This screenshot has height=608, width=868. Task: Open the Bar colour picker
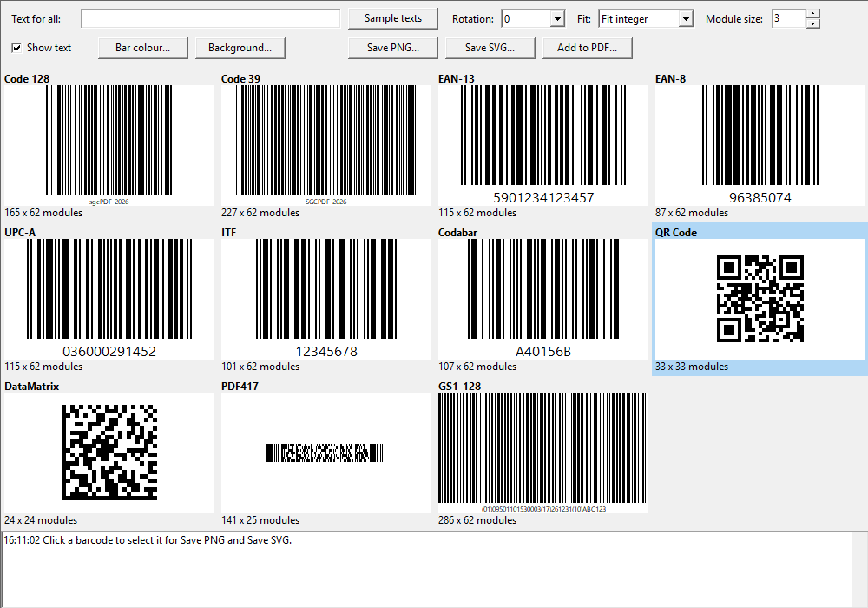click(x=143, y=48)
